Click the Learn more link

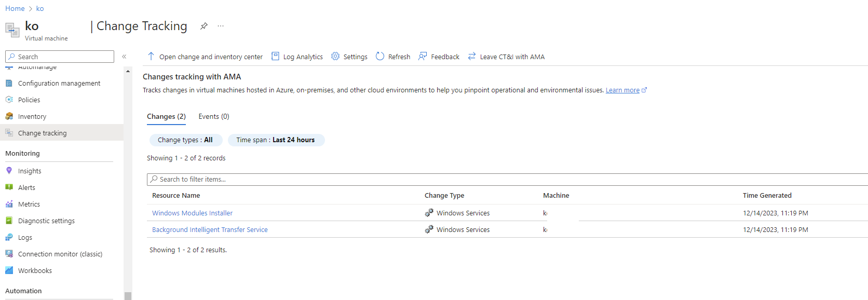pos(622,90)
